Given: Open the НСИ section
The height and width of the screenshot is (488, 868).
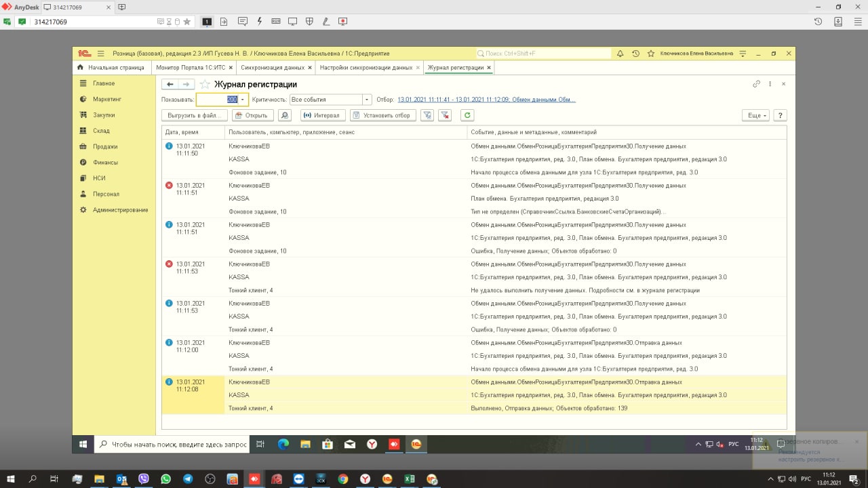Looking at the screenshot, I should [x=99, y=178].
